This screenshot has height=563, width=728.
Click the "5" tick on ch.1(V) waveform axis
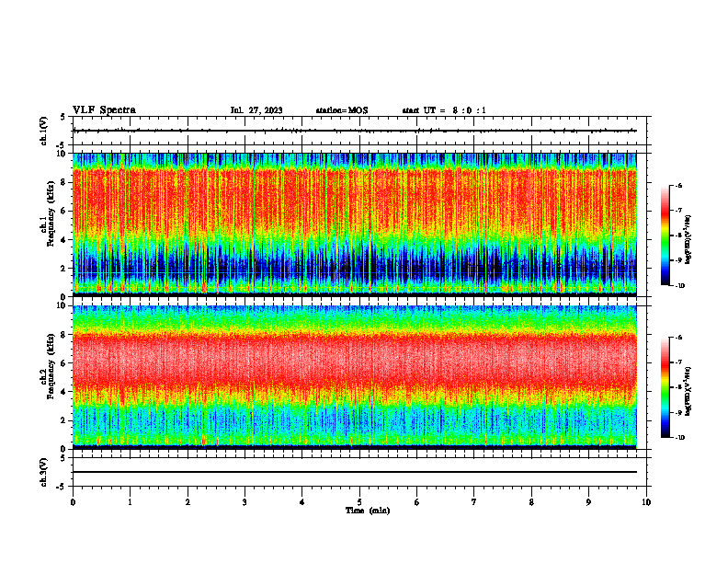64,117
